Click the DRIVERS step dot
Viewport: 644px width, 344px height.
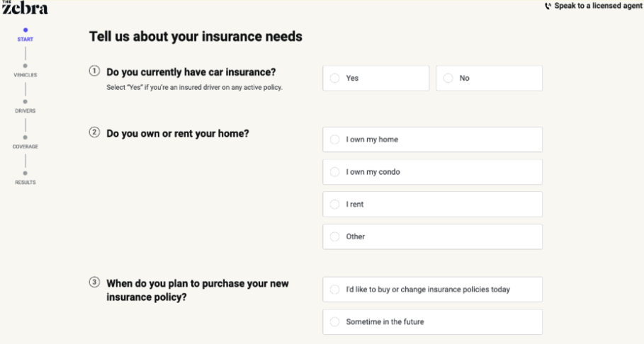[x=26, y=102]
